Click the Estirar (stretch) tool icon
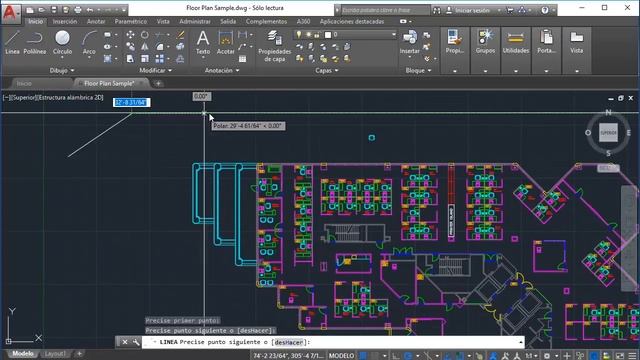The width and height of the screenshot is (640, 360). pyautogui.click(x=130, y=59)
